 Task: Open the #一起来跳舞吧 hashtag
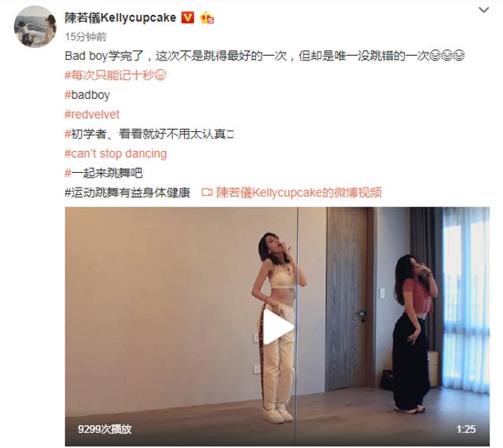tap(104, 173)
